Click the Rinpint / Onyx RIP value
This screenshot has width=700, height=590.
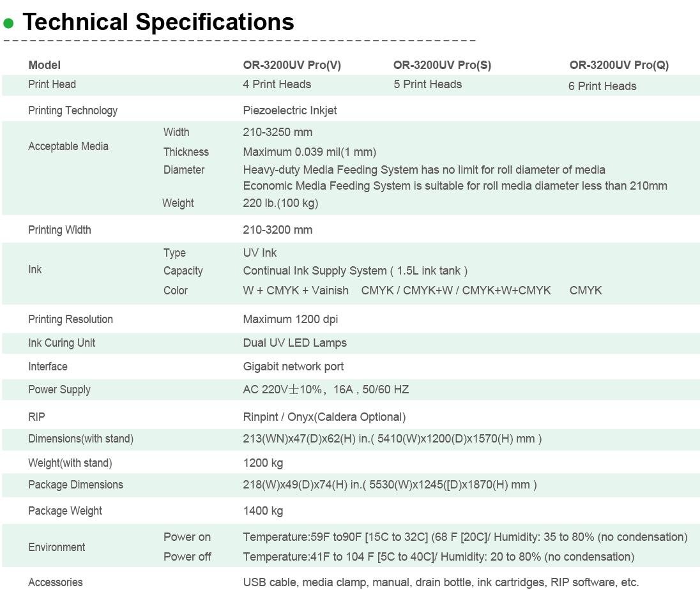324,417
